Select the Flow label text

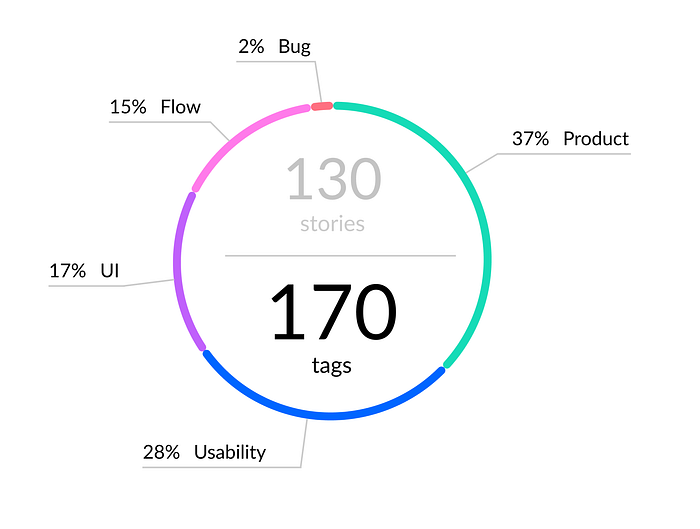coord(180,107)
